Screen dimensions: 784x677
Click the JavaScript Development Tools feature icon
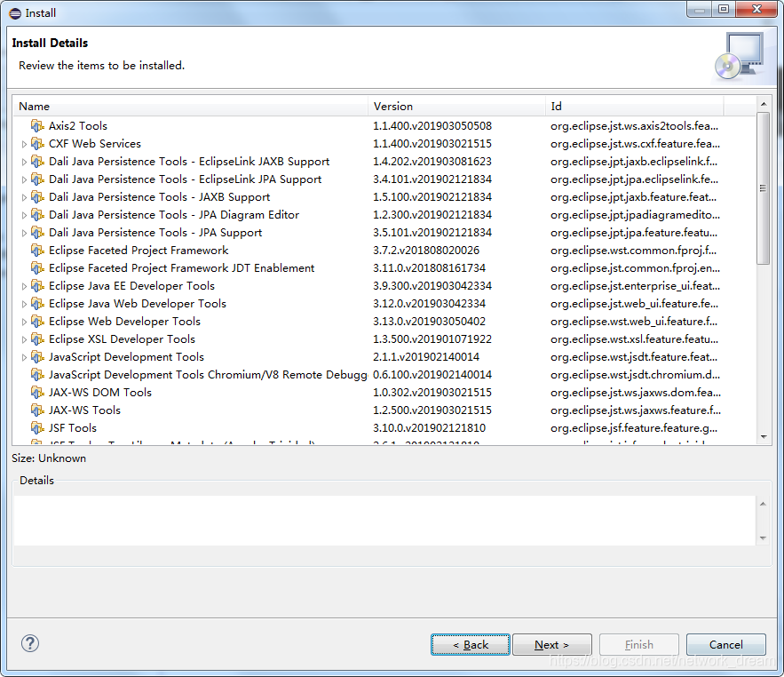37,357
